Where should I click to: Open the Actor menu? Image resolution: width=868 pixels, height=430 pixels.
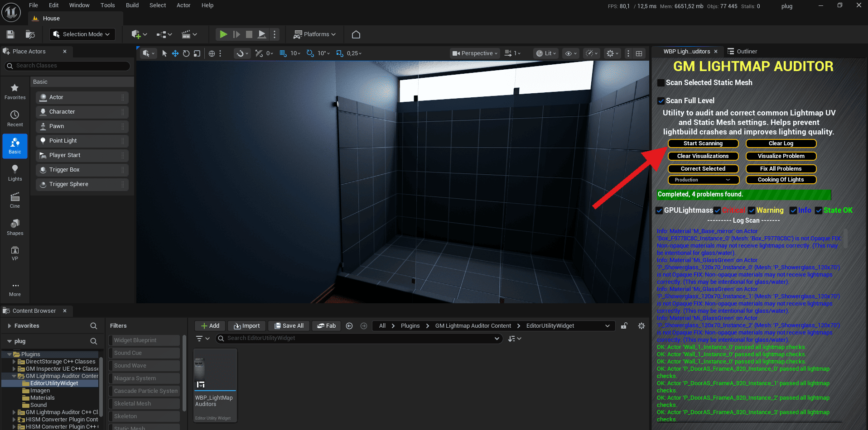(183, 5)
